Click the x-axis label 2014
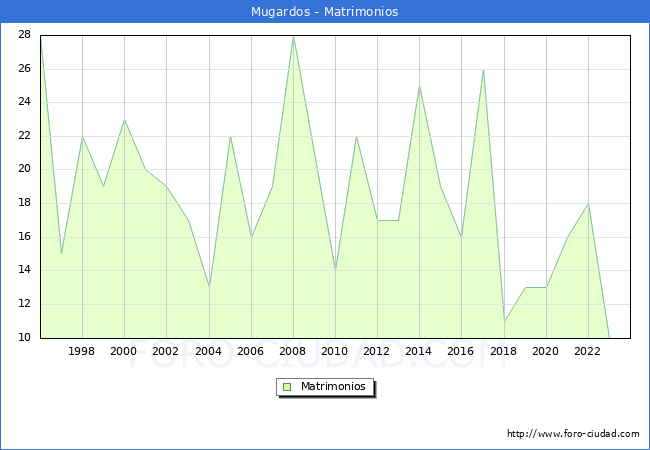The width and height of the screenshot is (650, 450). click(419, 351)
